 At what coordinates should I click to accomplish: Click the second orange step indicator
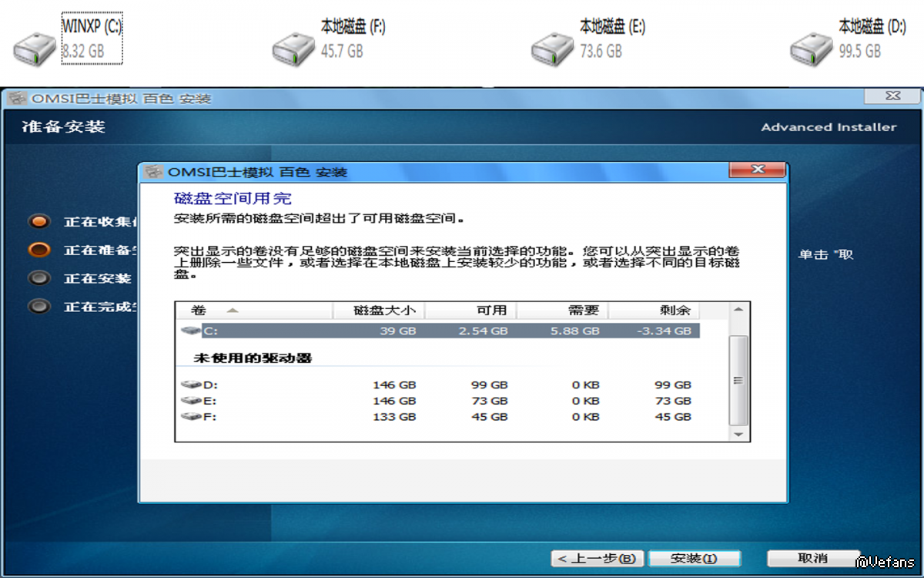[x=38, y=250]
